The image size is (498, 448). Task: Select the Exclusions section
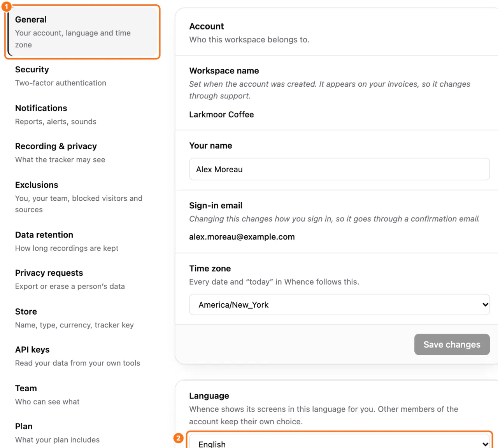point(82,197)
